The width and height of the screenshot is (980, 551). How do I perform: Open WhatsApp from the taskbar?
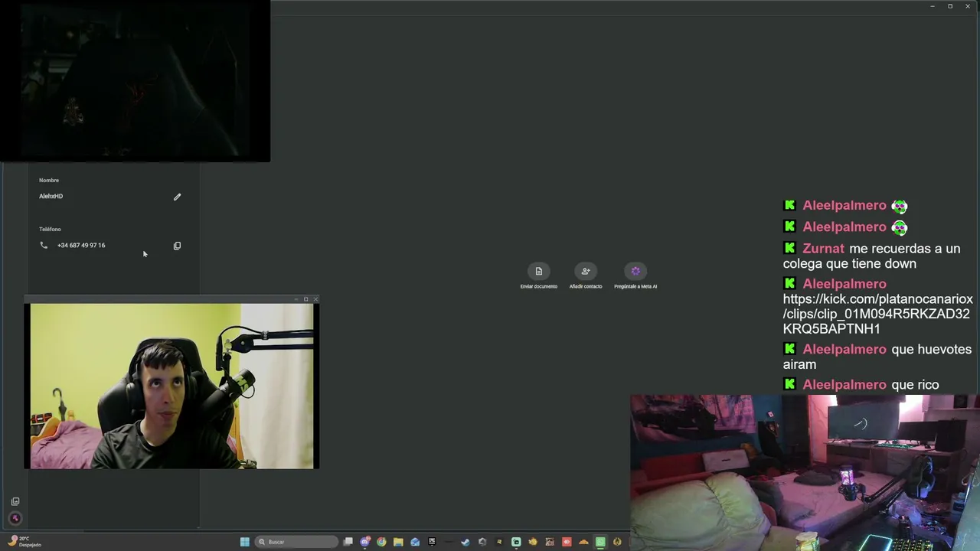(x=600, y=542)
